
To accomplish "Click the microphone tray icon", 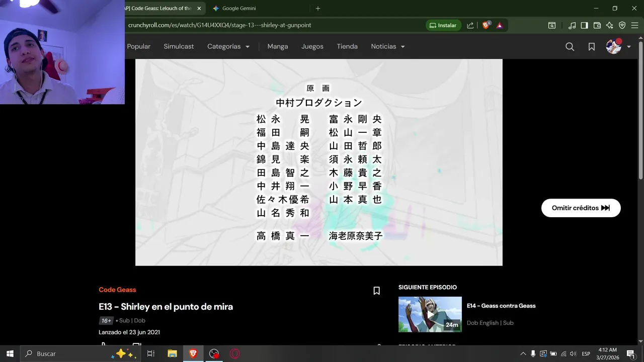I will point(533,353).
